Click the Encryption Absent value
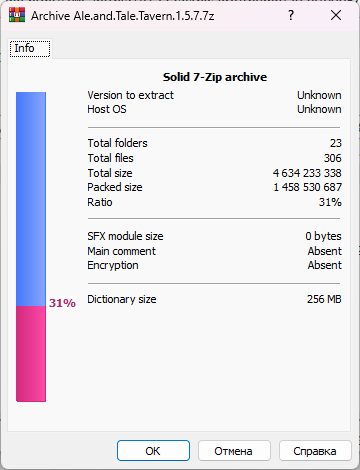 325,265
